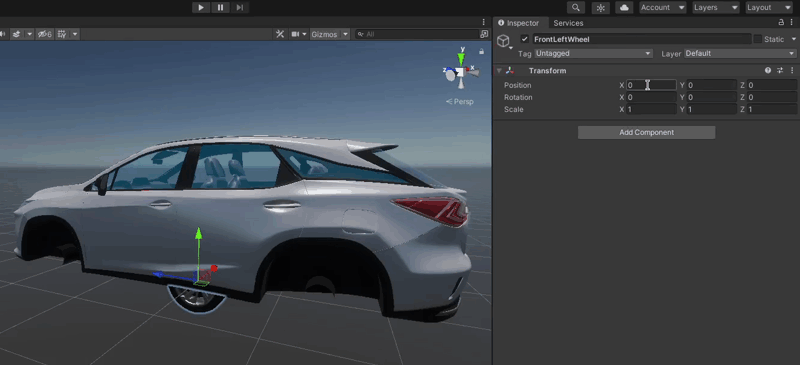Click the Inspector lock icon

tap(781, 22)
